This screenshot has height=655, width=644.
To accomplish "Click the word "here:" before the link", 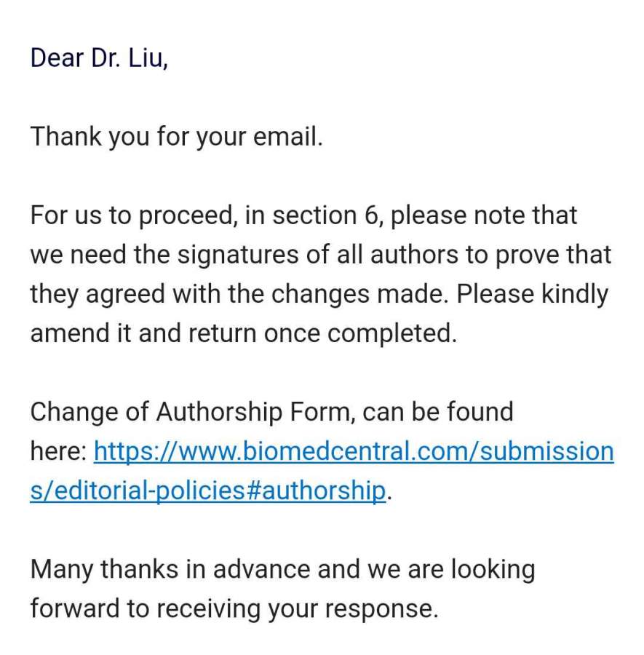I will [x=58, y=452].
